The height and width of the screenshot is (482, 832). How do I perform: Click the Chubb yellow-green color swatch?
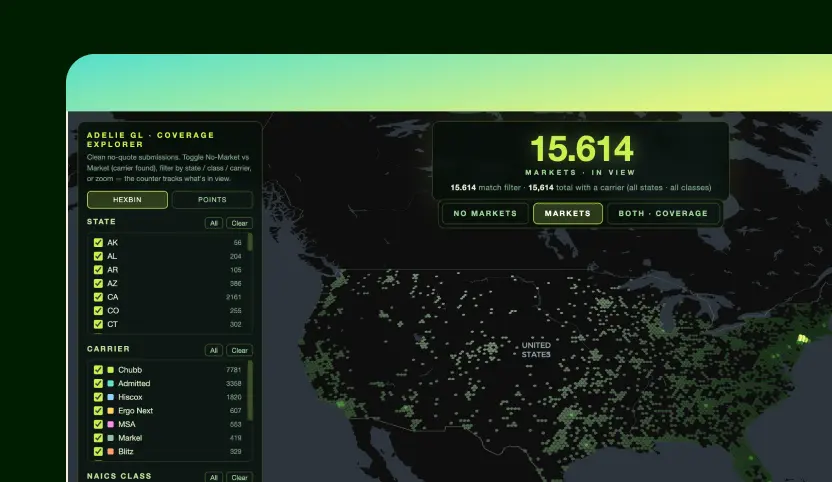tap(111, 370)
